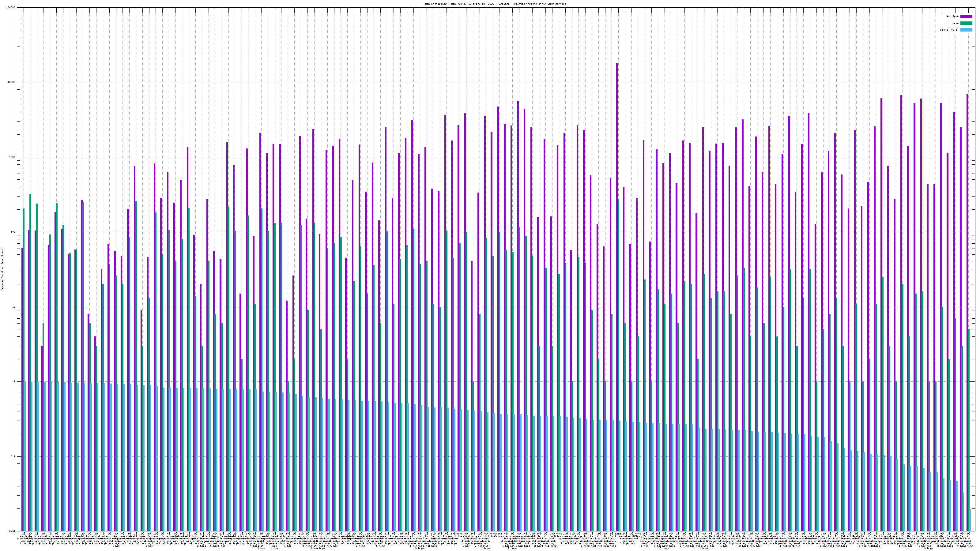Click the 'Not Spam' legend label
This screenshot has width=980, height=551.
point(953,16)
